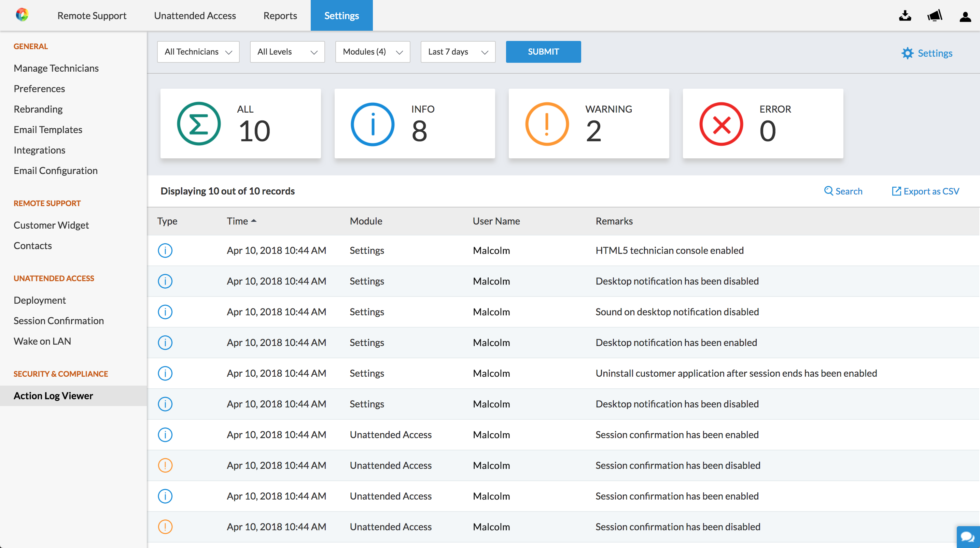The height and width of the screenshot is (548, 980).
Task: Open Contacts in sidebar
Action: point(33,246)
